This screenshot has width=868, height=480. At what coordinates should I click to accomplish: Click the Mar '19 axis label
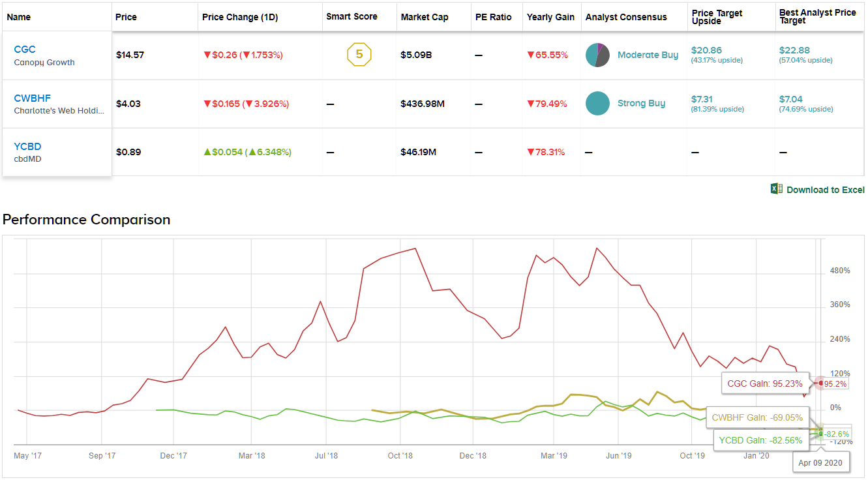(x=554, y=455)
